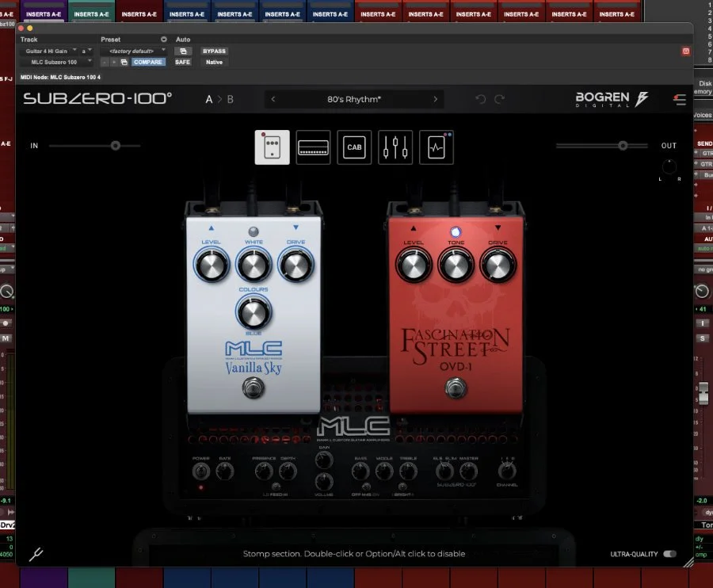Screen dimensions: 713x588
Task: Flip the amp LO FEED HI switch
Action: tap(276, 487)
